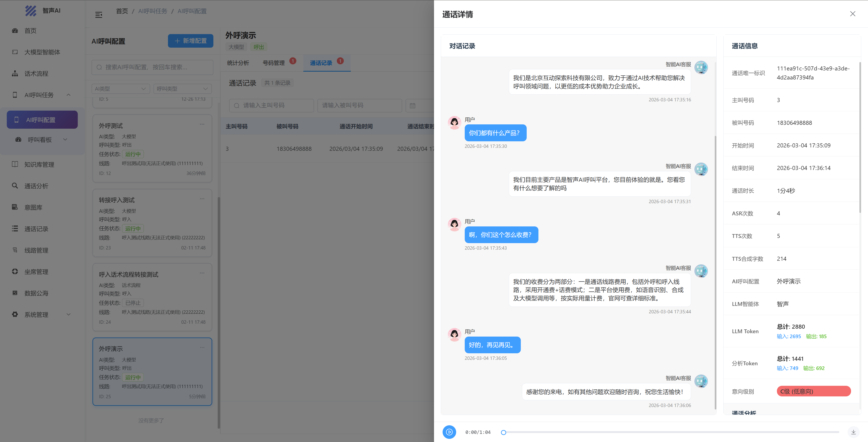Download the call recording file

click(853, 432)
